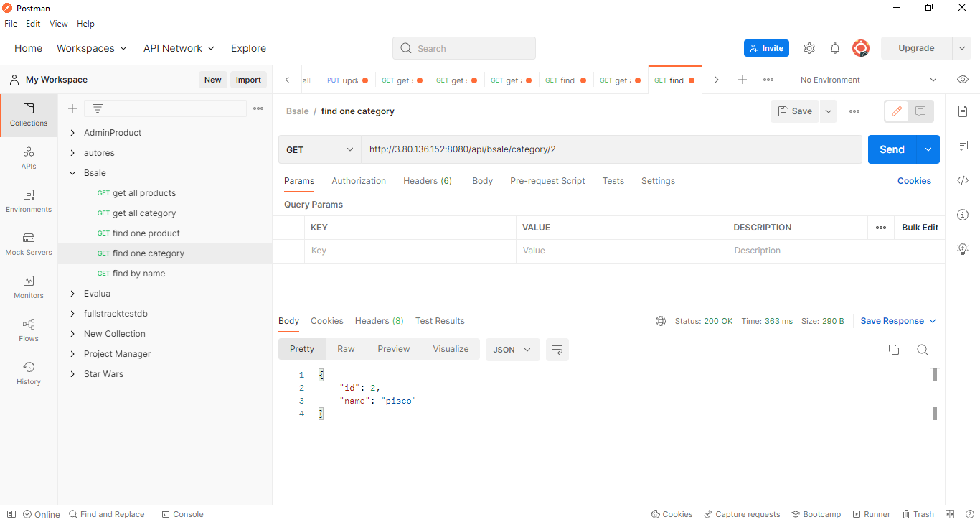The height and width of the screenshot is (522, 980).
Task: Open the Collections sidebar panel
Action: tap(28, 115)
